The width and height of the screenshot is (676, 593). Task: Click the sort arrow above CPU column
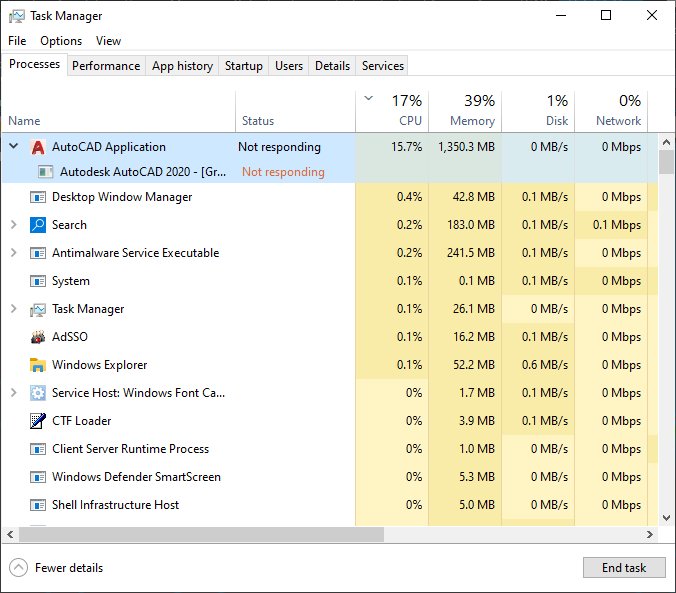coord(369,98)
